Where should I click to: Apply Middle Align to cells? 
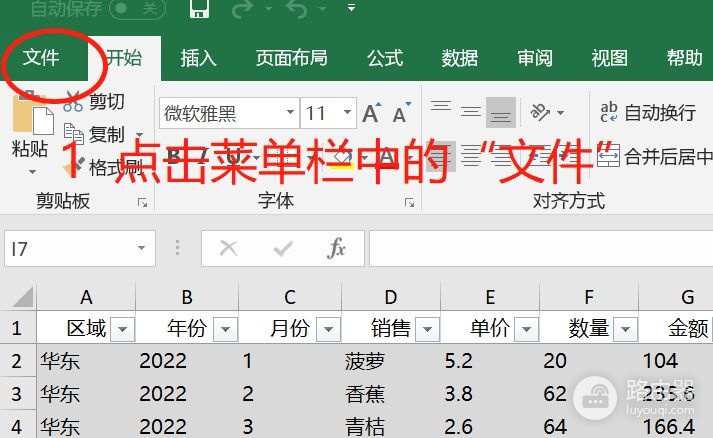tap(471, 112)
